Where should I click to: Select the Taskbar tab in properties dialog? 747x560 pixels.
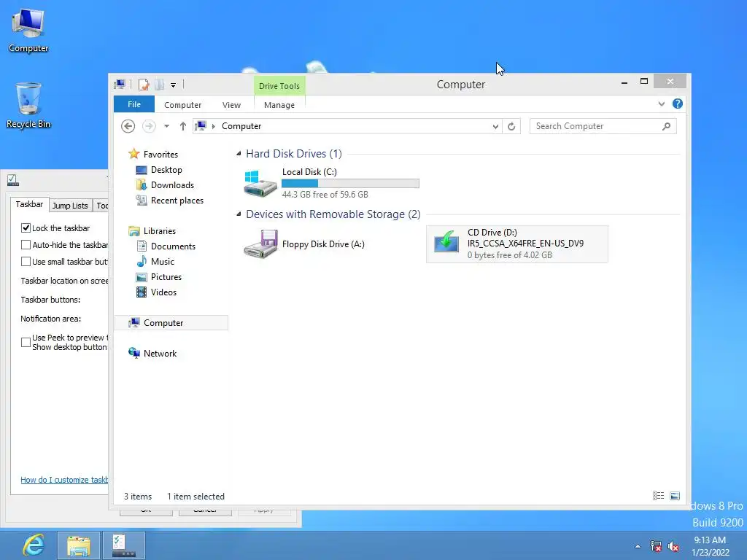click(x=29, y=204)
